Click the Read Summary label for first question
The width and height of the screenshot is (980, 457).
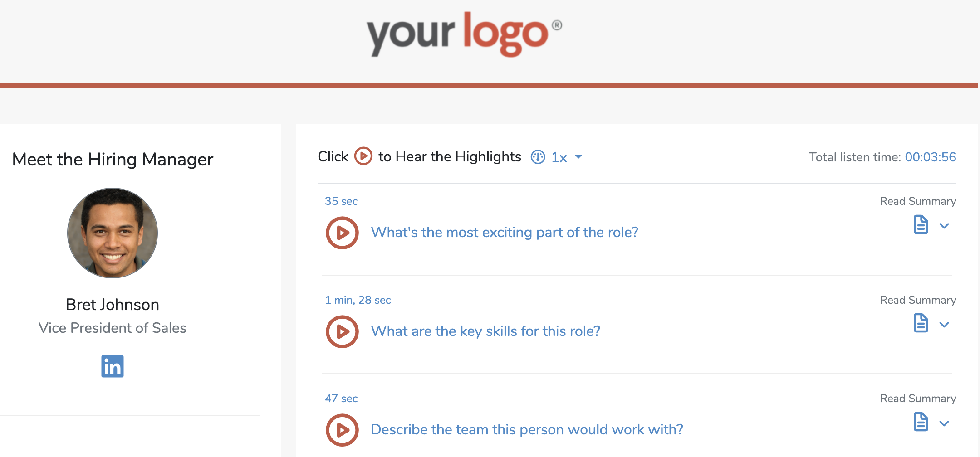[918, 201]
